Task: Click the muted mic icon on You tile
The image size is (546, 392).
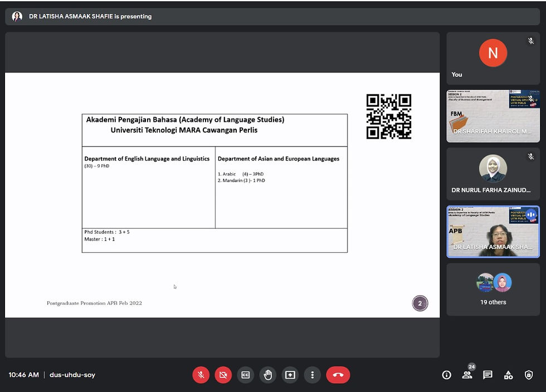Action: point(530,41)
